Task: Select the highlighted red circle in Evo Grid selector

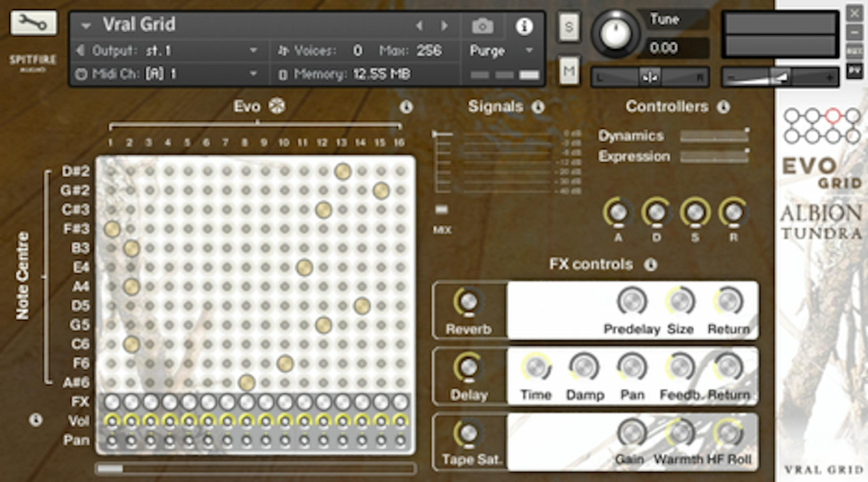Action: (x=833, y=115)
